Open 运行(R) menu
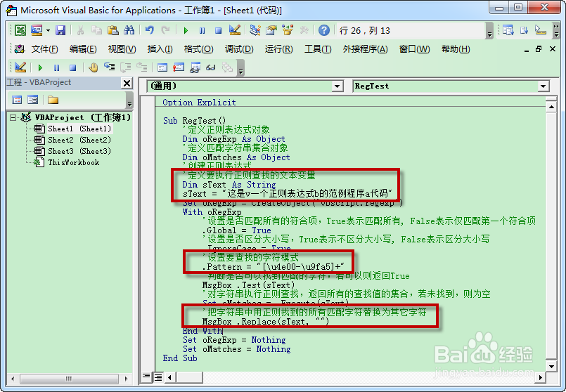The image size is (566, 392). pyautogui.click(x=278, y=49)
